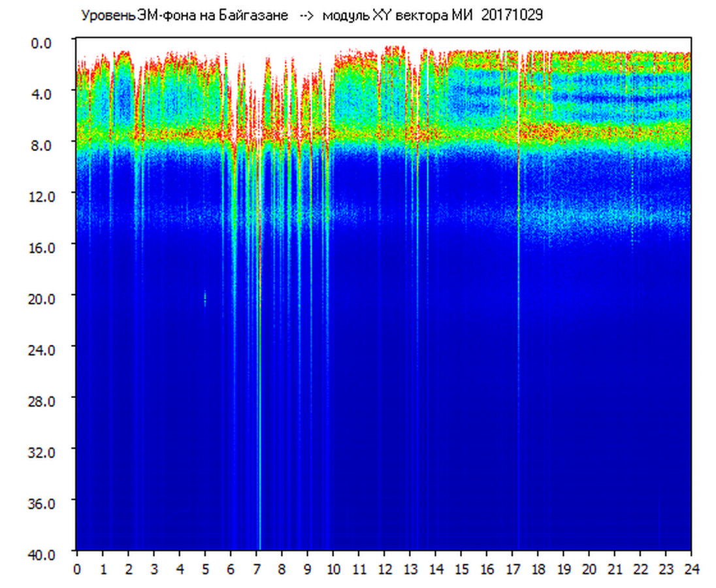Screen dimensions: 716x588
Task: Click the isolated green speck in the spectrogram
Action: click(x=205, y=299)
